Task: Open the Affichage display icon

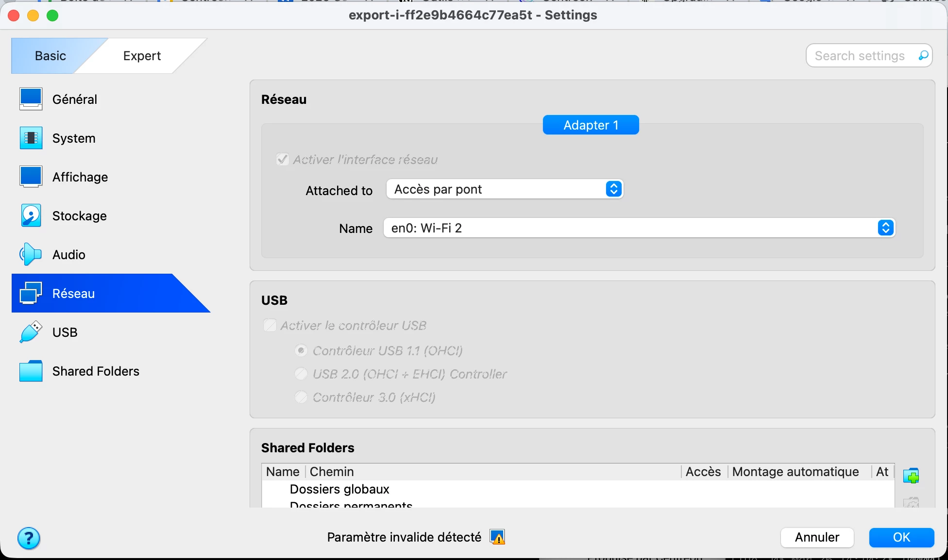Action: pos(31,177)
